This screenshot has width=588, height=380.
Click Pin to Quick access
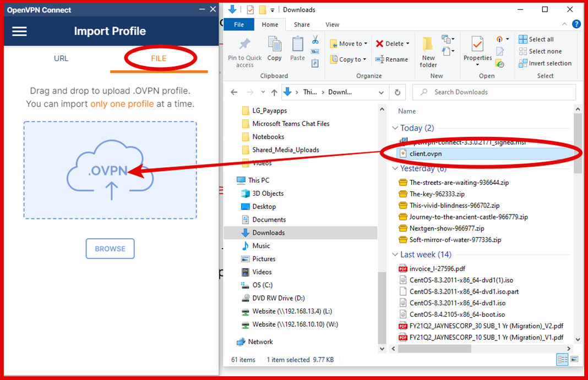click(245, 52)
